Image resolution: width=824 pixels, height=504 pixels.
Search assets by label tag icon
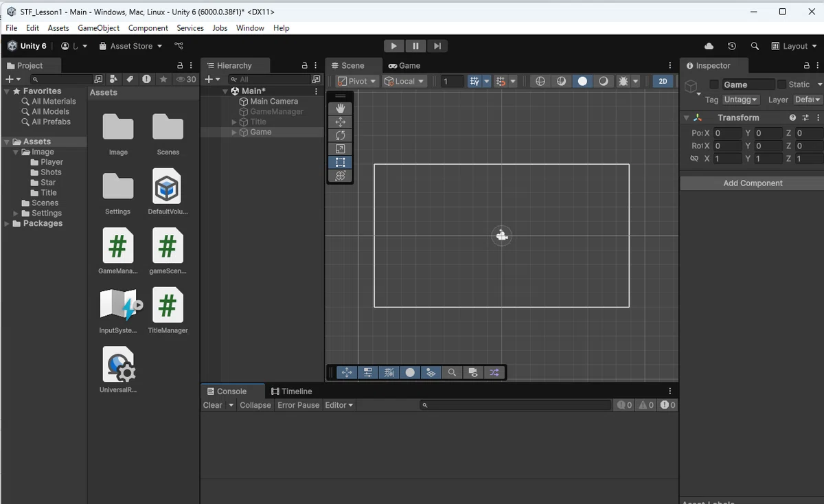pyautogui.click(x=130, y=79)
